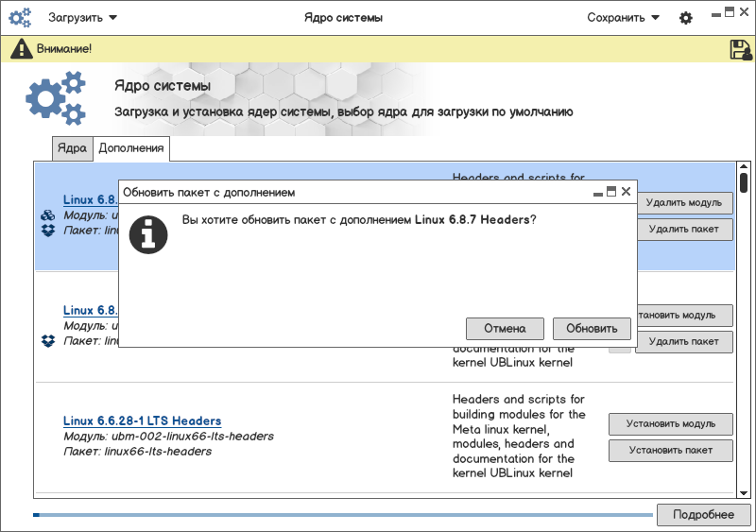Click Модуль: ubm-002-linux66-lts-headers text

(168, 436)
